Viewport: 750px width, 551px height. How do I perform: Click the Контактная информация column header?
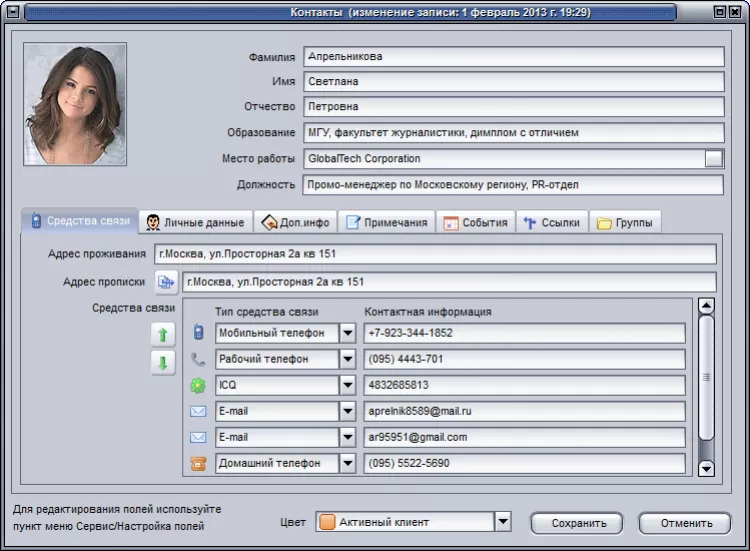click(428, 312)
